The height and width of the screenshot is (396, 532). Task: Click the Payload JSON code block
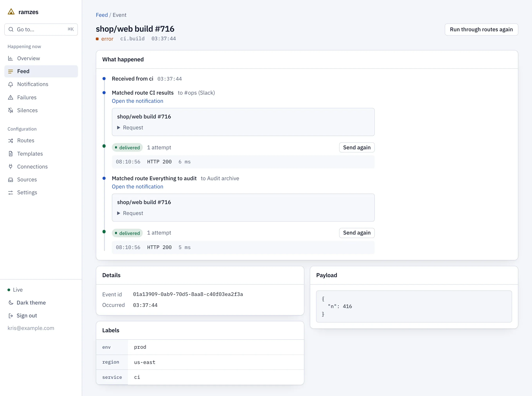[x=414, y=306]
